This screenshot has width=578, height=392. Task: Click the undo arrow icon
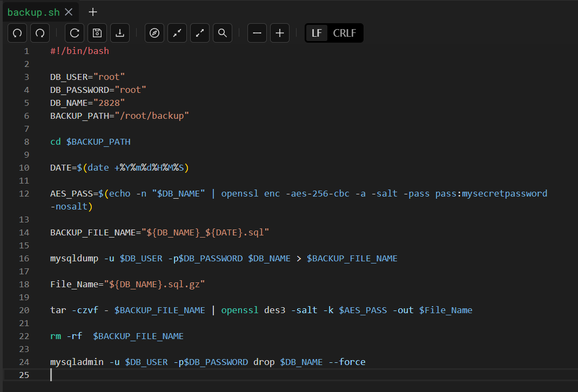17,33
